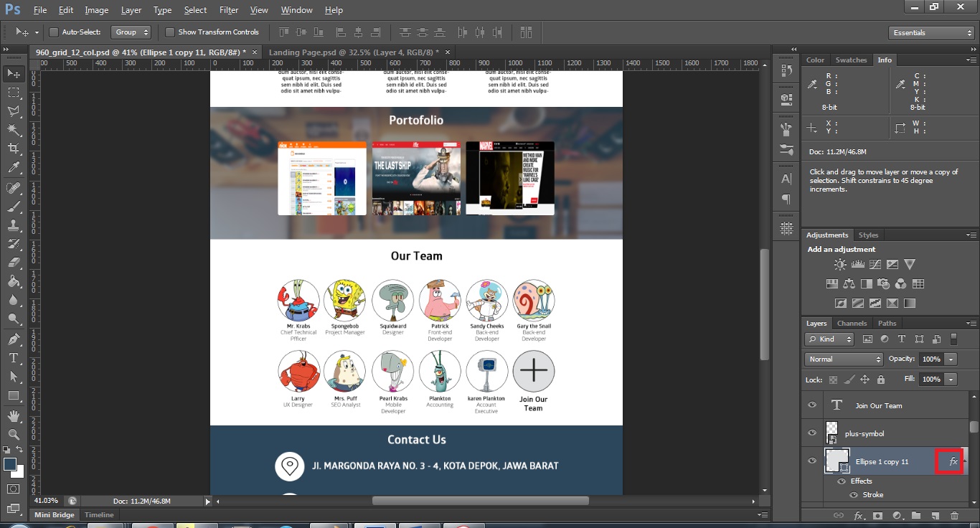This screenshot has height=528, width=980.
Task: Select the Pen tool
Action: pyautogui.click(x=14, y=339)
